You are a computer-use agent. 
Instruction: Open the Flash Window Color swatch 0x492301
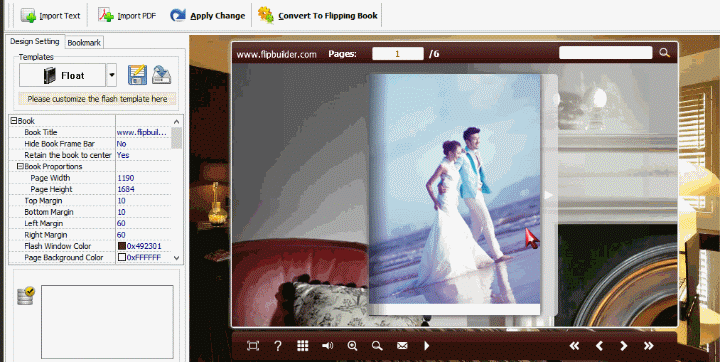(122, 246)
